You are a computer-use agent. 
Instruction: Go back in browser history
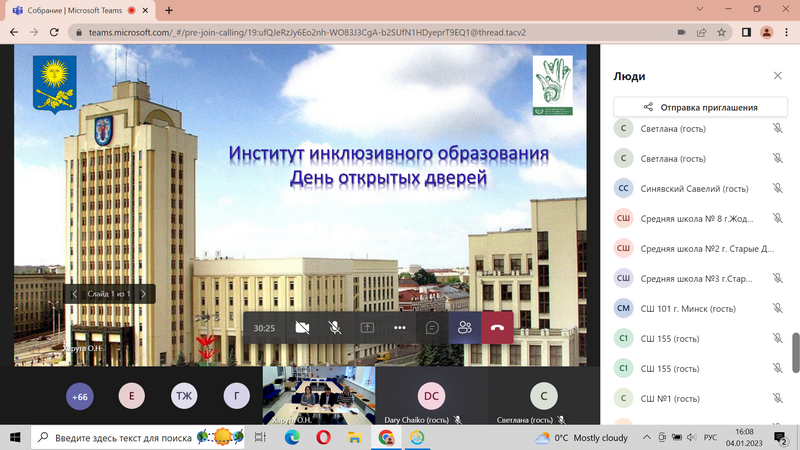(x=14, y=32)
